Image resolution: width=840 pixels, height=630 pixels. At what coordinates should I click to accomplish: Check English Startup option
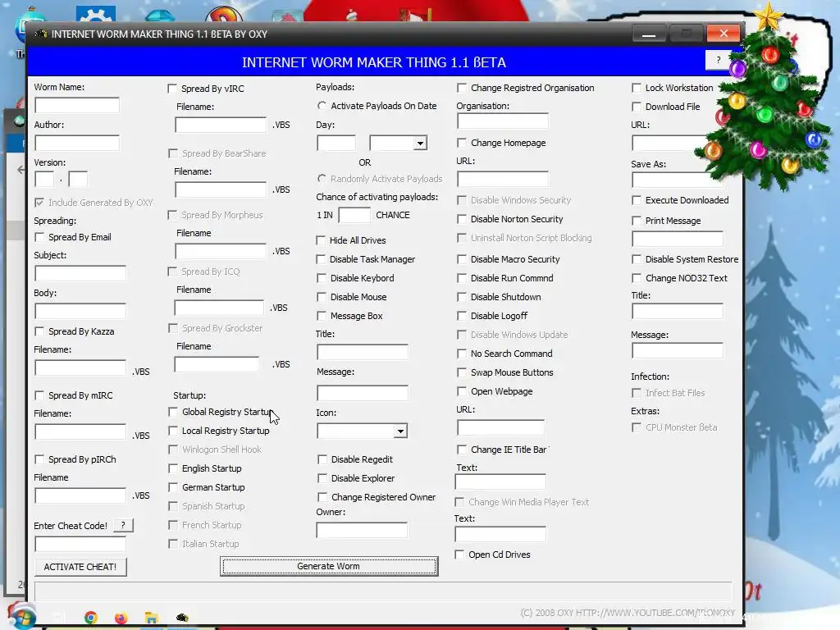point(172,468)
